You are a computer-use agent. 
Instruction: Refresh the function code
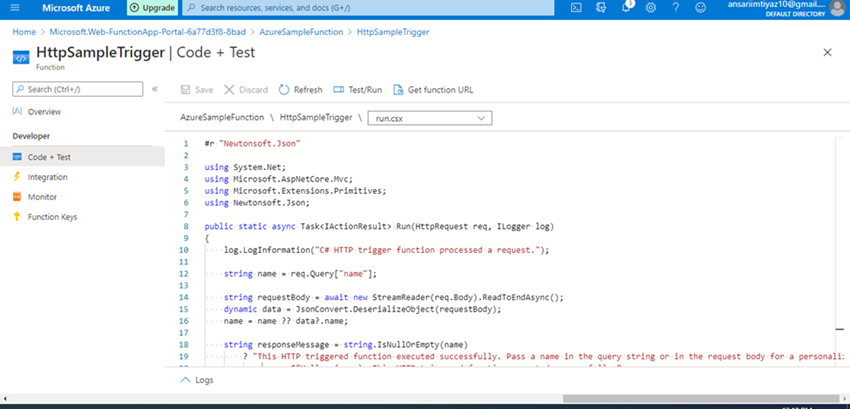click(300, 90)
